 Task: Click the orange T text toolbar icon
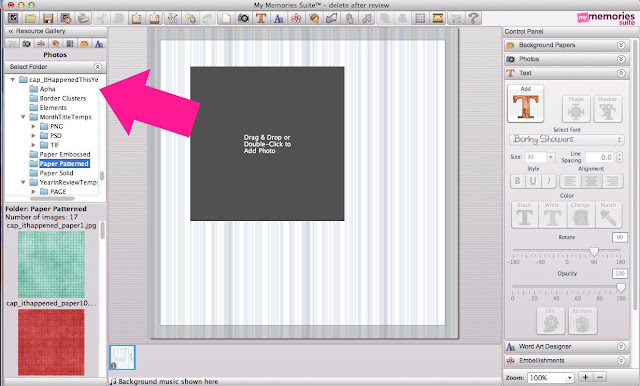point(261,18)
